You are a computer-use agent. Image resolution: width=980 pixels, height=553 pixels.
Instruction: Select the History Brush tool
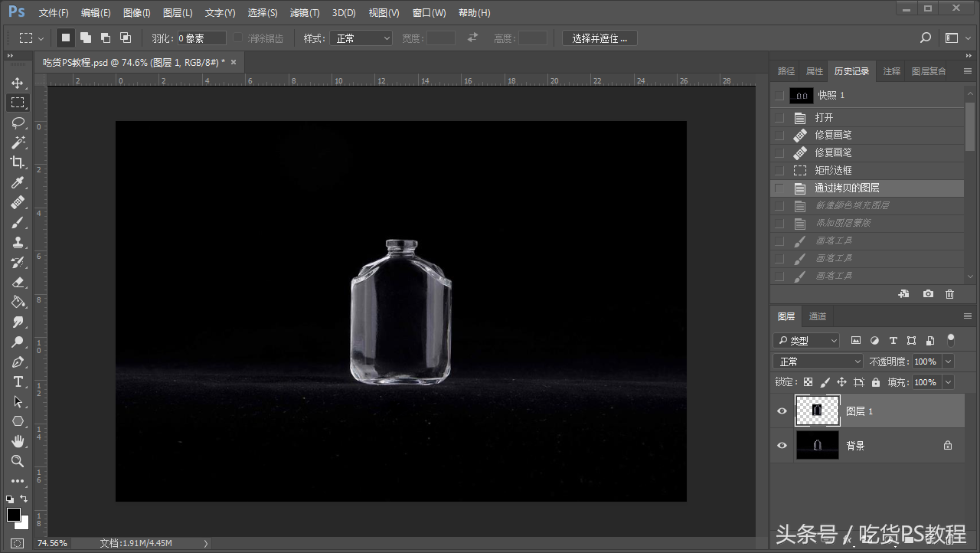click(18, 262)
